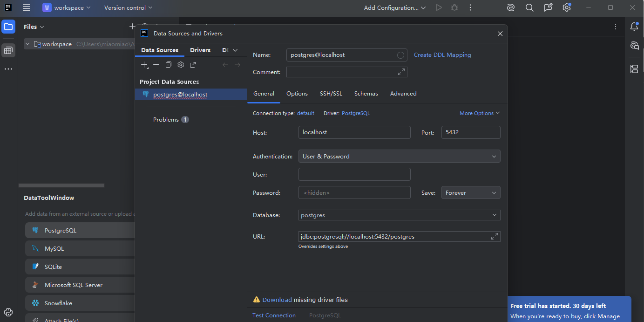
Task: Click the remove data source minus icon
Action: click(156, 65)
